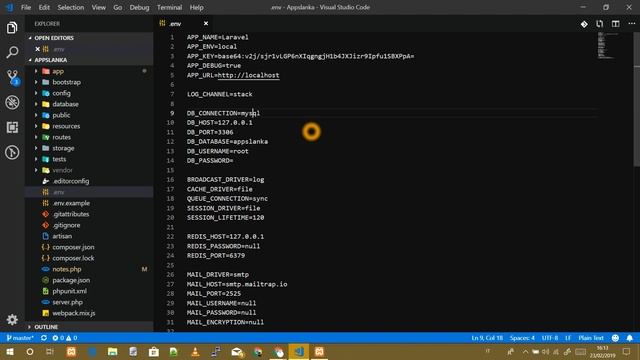Screen dimensions: 640x360
Task: Open the server.php file
Action: pyautogui.click(x=89, y=302)
